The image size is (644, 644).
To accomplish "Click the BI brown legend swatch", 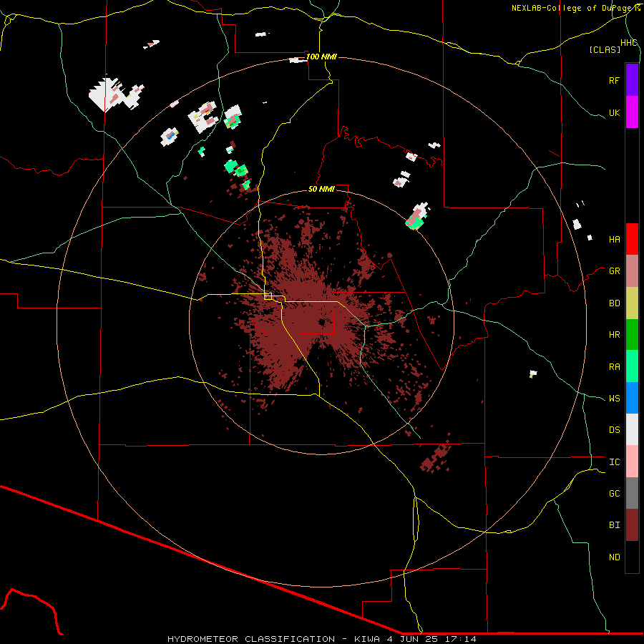I will (632, 525).
